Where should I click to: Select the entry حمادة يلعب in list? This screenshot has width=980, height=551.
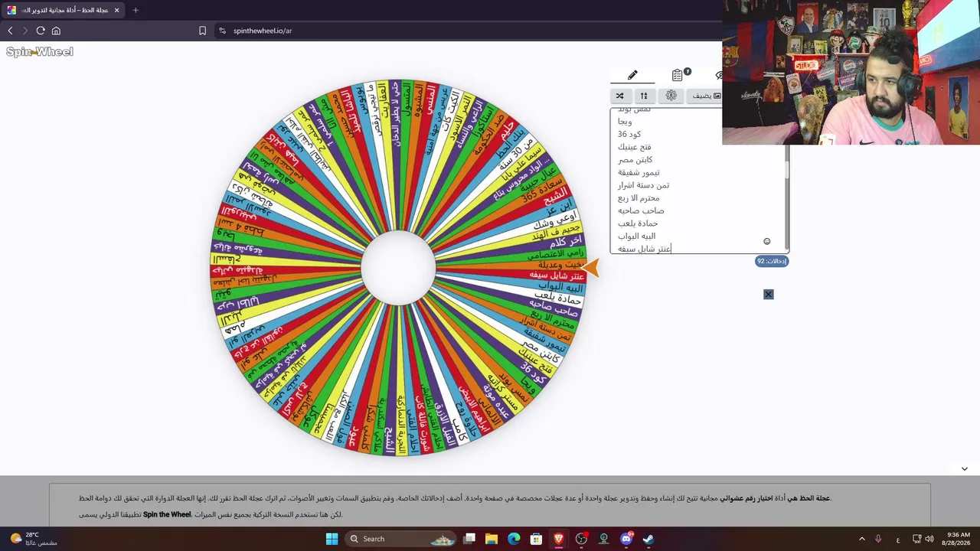click(638, 223)
